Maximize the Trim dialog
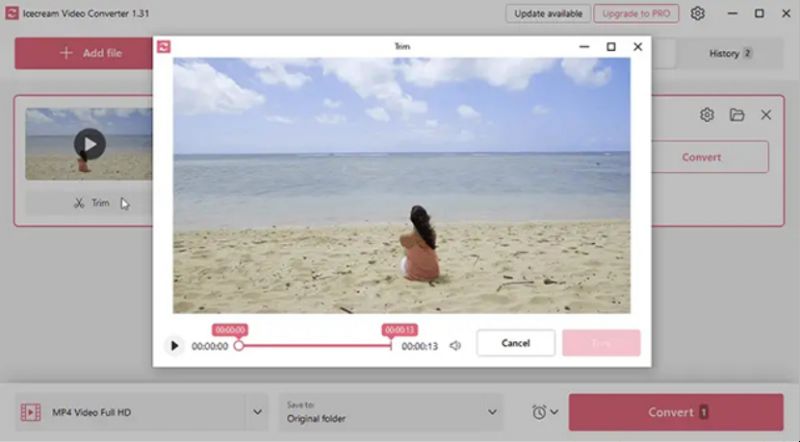800x442 pixels. pos(611,47)
